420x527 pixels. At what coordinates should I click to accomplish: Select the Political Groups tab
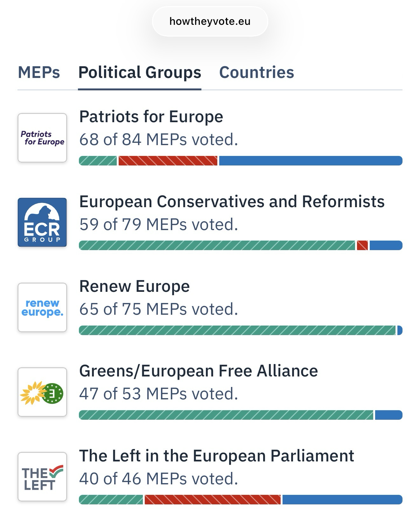tap(140, 72)
